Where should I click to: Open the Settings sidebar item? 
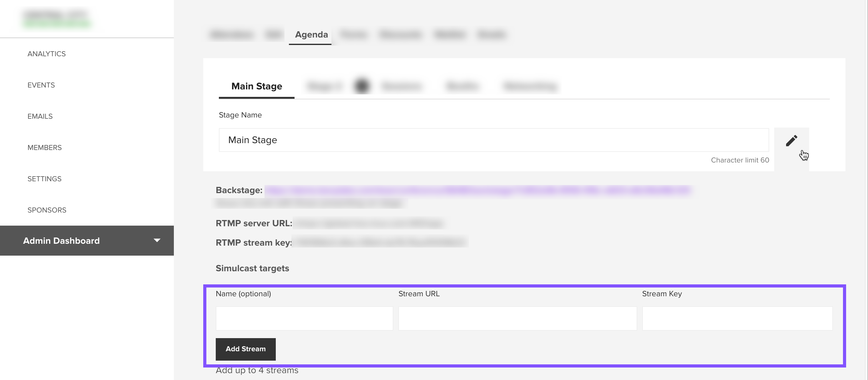tap(44, 179)
